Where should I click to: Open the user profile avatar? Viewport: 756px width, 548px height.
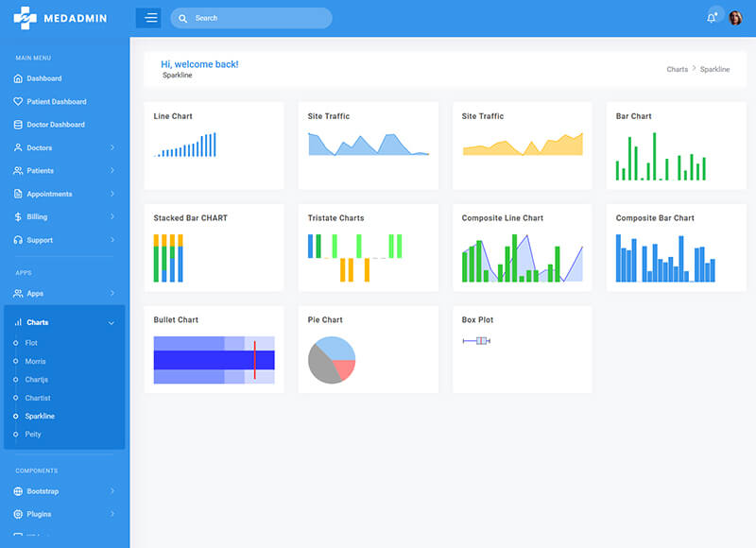tap(735, 18)
